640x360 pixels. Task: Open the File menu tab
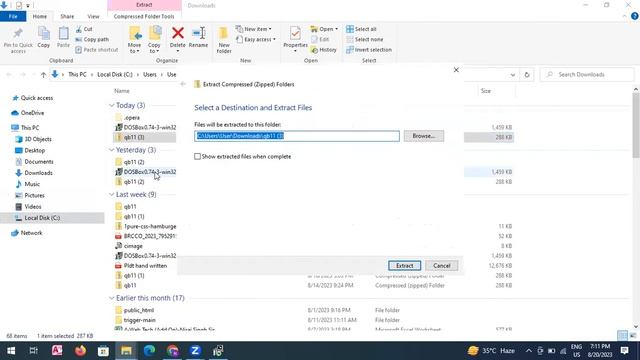coord(13,16)
